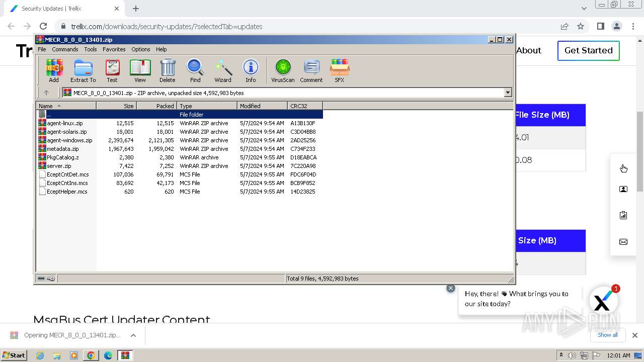Click the View file icon
Viewport: 644px width, 362px height.
[140, 71]
